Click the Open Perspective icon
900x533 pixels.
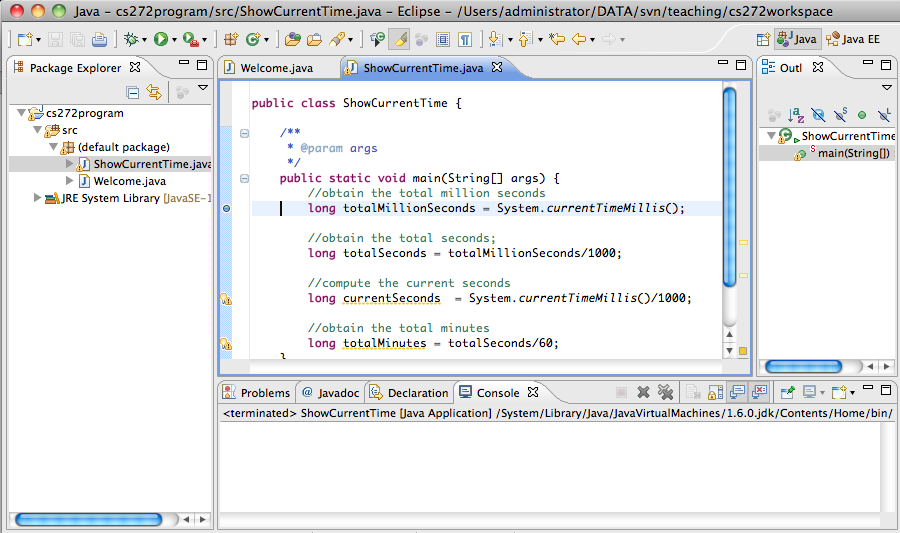click(763, 40)
